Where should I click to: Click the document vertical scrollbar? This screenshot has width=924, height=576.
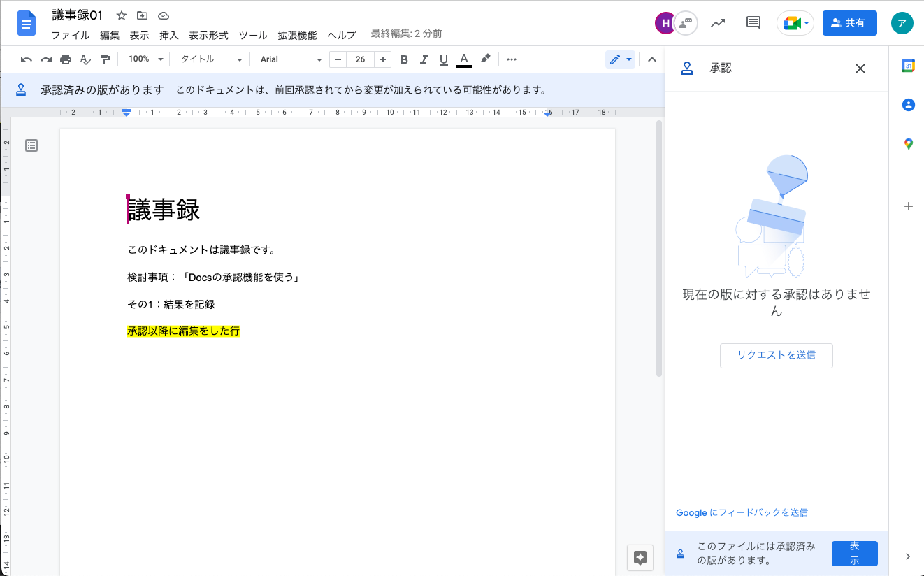(x=658, y=248)
